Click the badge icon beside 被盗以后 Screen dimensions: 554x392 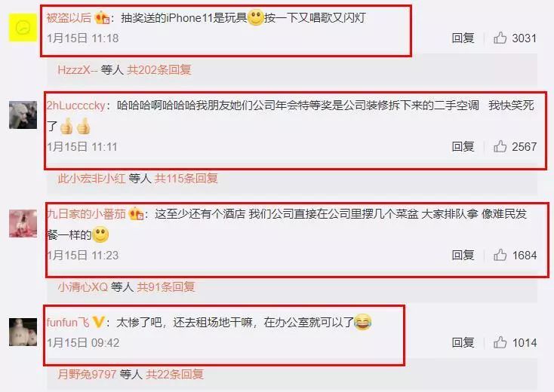pyautogui.click(x=102, y=18)
